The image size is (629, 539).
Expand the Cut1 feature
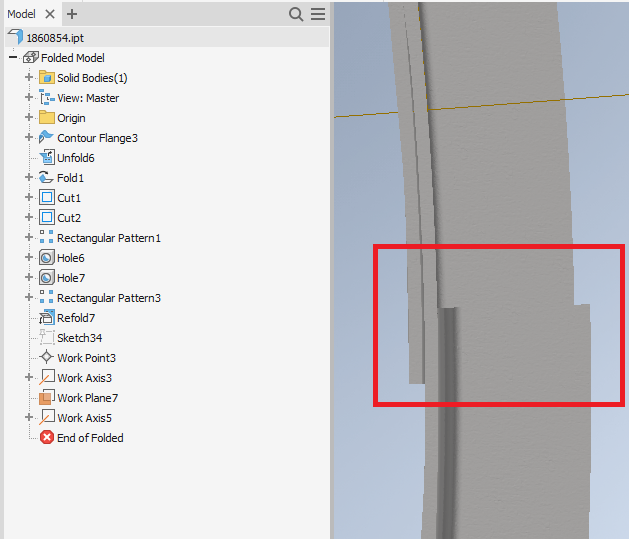pyautogui.click(x=29, y=197)
